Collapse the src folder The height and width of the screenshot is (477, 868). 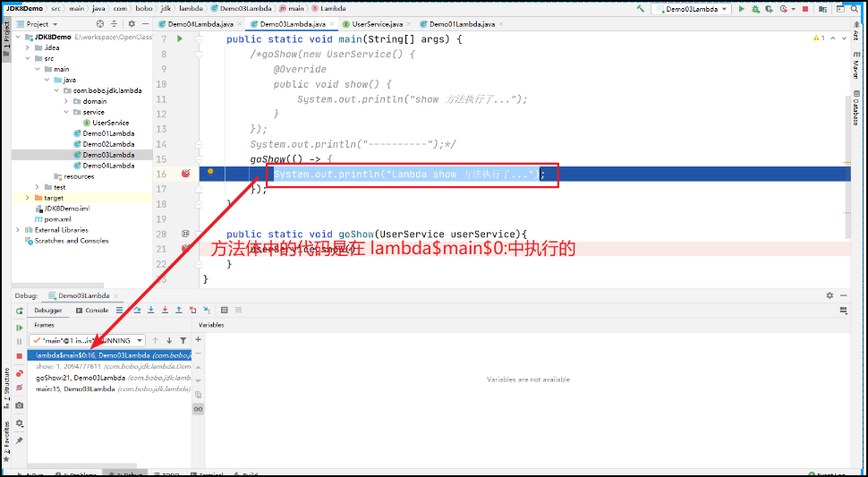[x=27, y=58]
